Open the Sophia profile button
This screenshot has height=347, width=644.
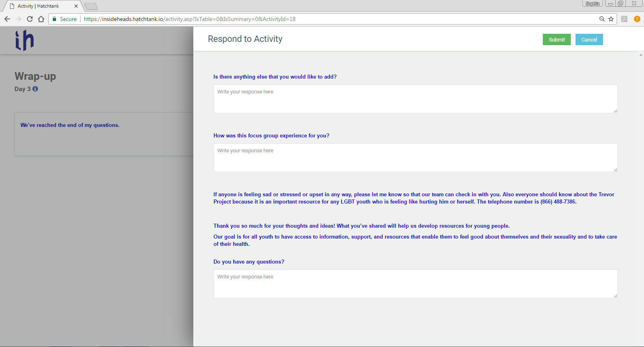pyautogui.click(x=592, y=4)
